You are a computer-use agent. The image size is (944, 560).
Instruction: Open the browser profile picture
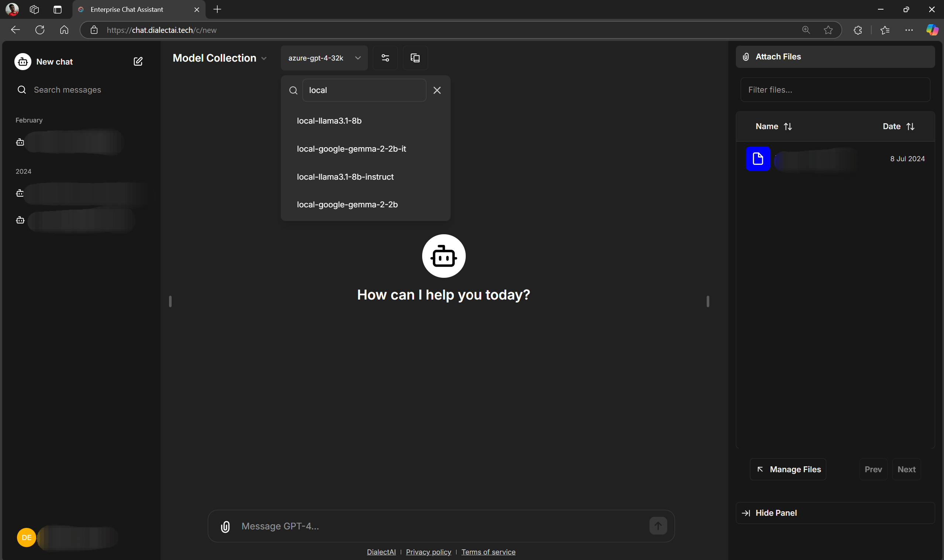tap(12, 10)
